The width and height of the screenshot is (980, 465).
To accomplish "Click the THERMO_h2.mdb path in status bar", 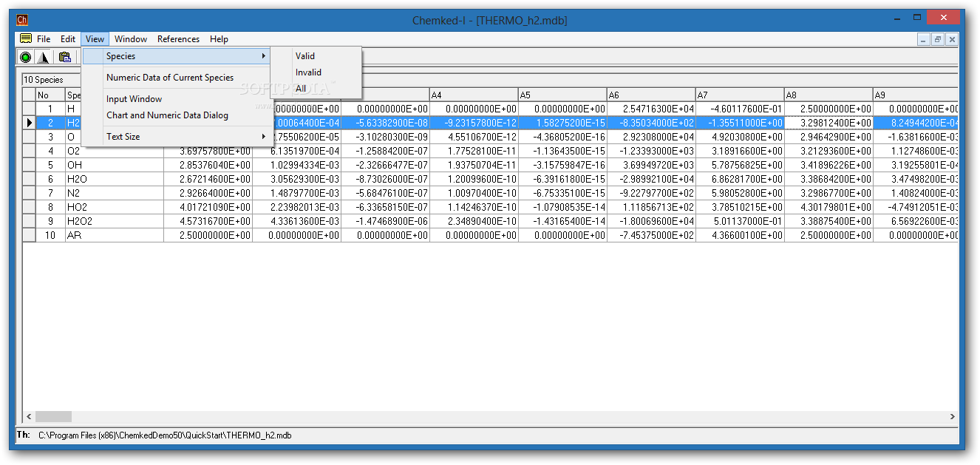I will [165, 435].
